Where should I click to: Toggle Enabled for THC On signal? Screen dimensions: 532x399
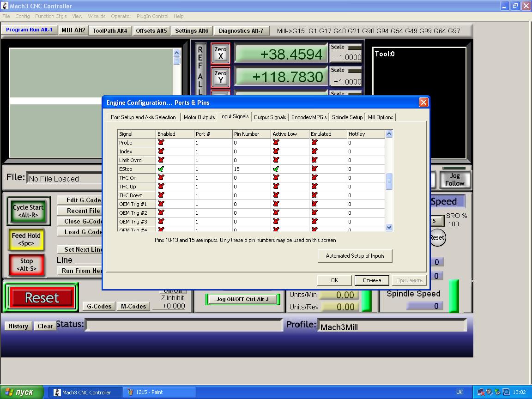pyautogui.click(x=161, y=178)
